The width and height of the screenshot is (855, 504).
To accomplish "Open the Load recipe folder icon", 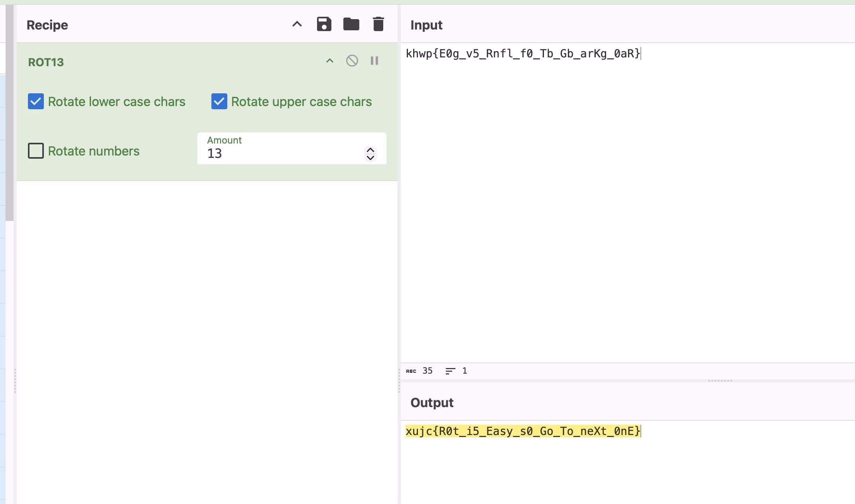I will [351, 24].
